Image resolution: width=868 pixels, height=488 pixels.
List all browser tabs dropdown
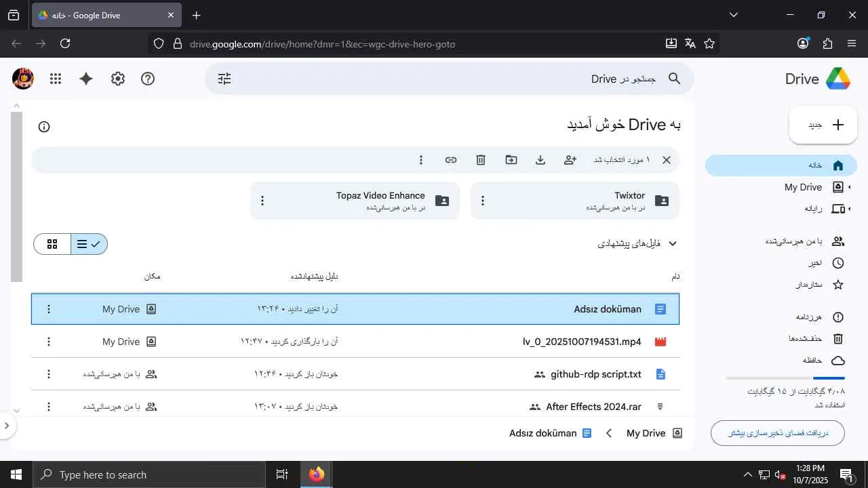(x=734, y=15)
